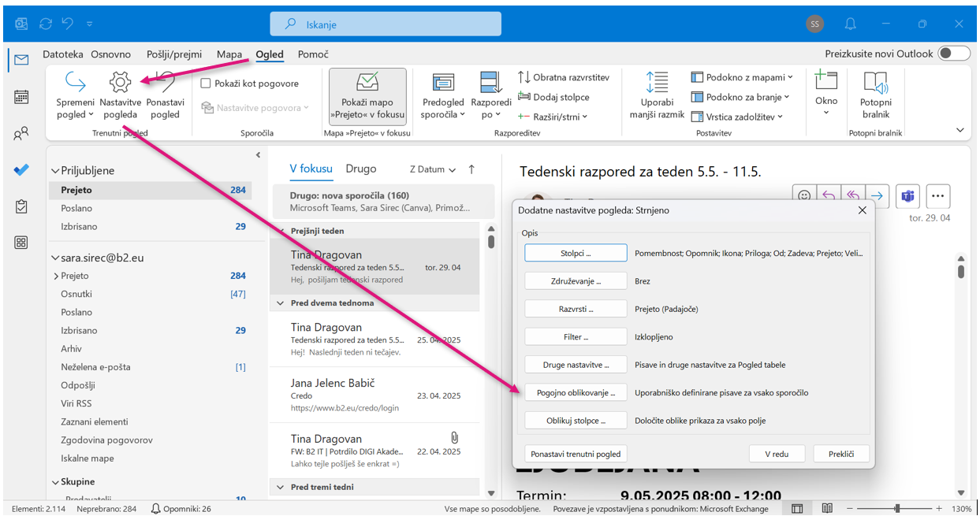Open the Vrstica zadolžitev dropdown

click(x=736, y=117)
